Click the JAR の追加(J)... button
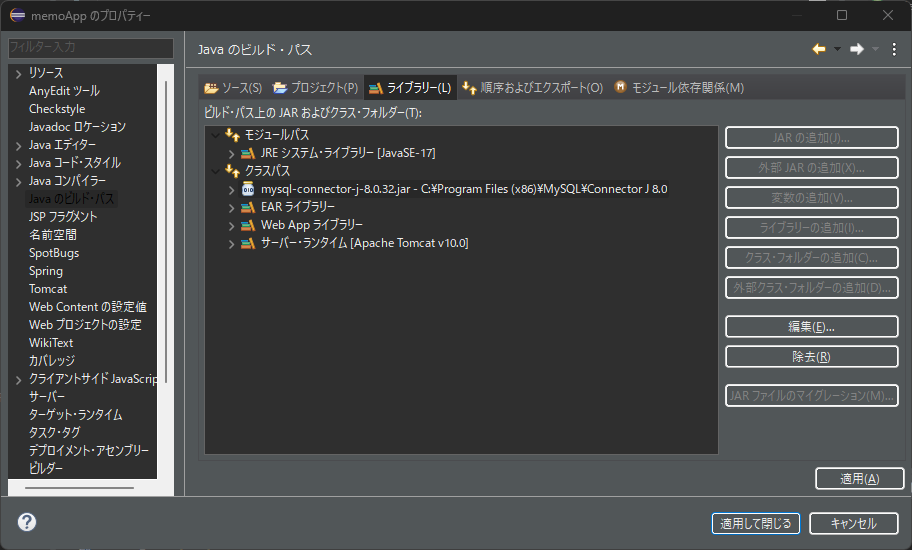 point(811,138)
